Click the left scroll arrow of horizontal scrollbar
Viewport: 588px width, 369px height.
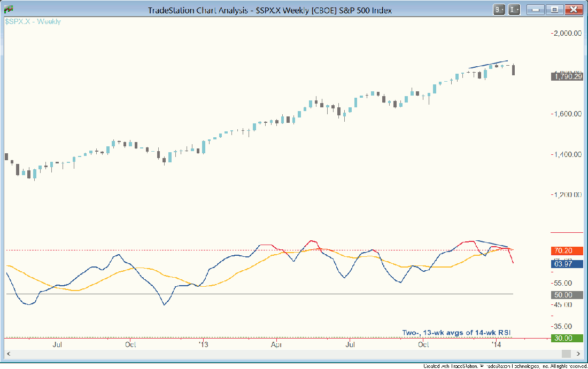click(x=8, y=354)
